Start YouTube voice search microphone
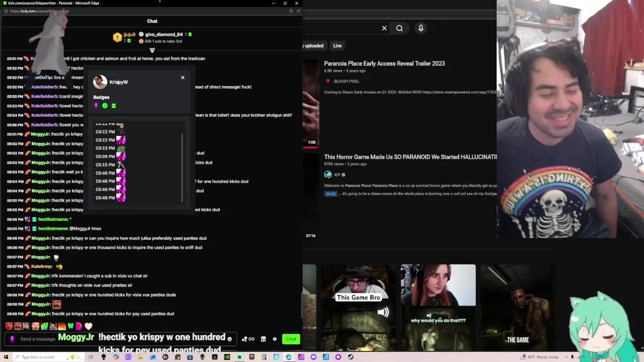This screenshot has height=362, width=644. tap(421, 28)
